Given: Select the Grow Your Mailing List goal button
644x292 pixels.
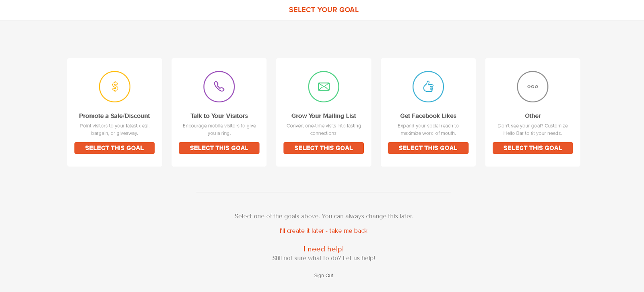Looking at the screenshot, I should tap(324, 148).
